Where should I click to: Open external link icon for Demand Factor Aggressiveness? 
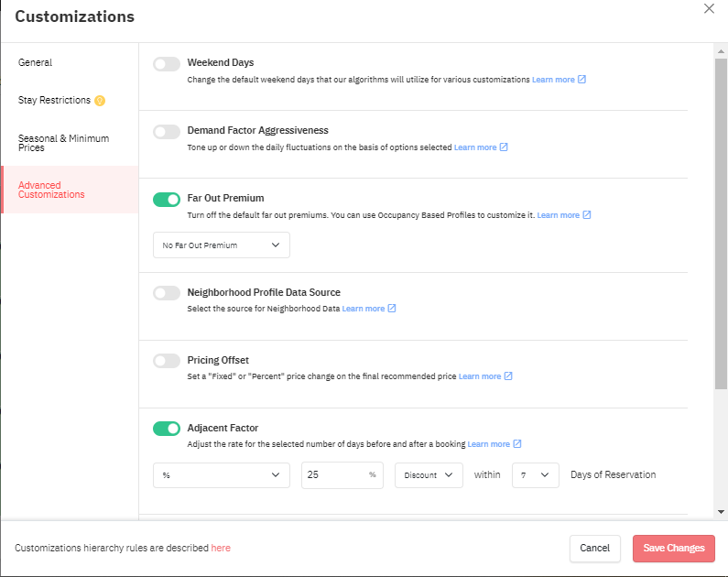tap(504, 147)
